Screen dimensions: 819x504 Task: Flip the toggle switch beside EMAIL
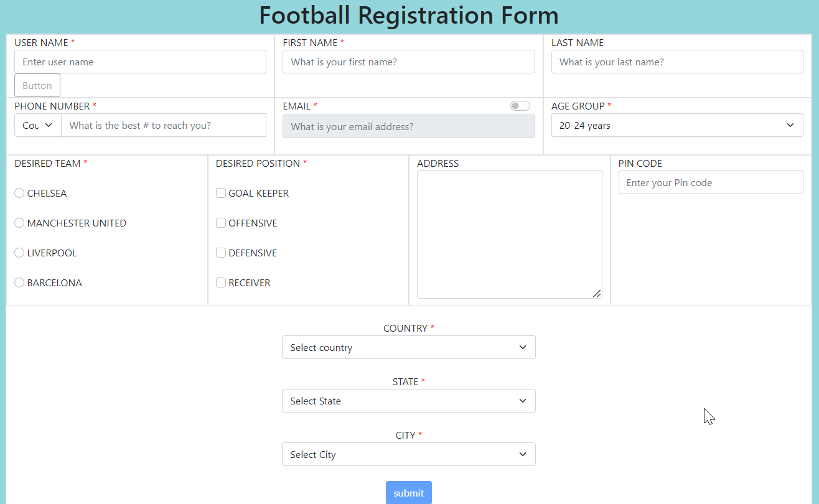(x=520, y=105)
